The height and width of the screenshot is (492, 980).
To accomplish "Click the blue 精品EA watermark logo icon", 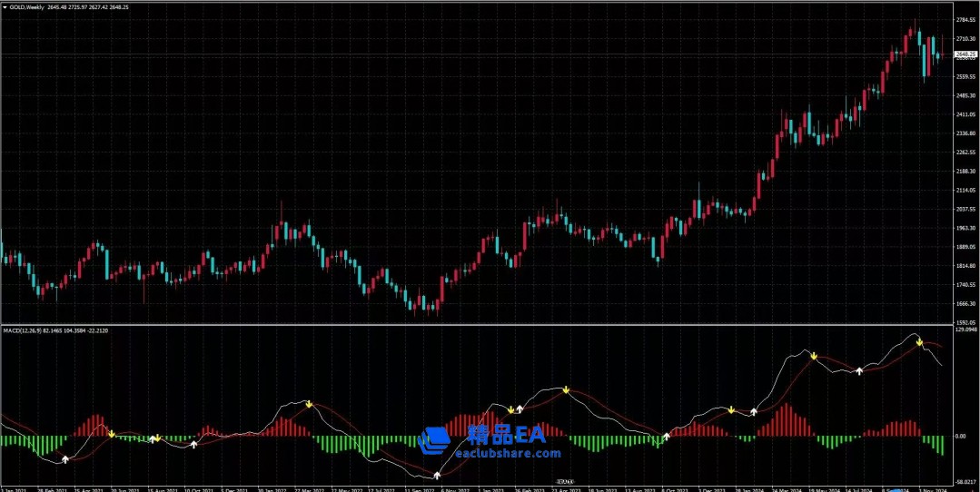I will [435, 440].
